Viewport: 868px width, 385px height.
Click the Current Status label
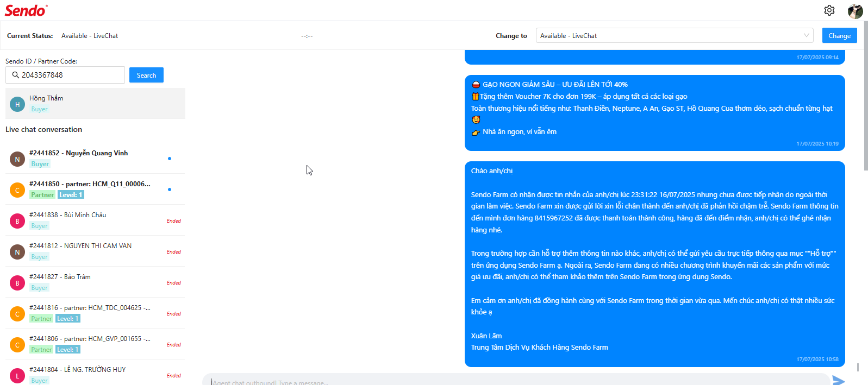30,36
